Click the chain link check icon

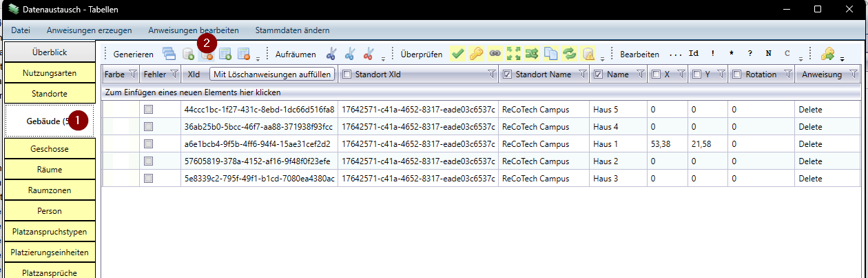click(x=495, y=54)
